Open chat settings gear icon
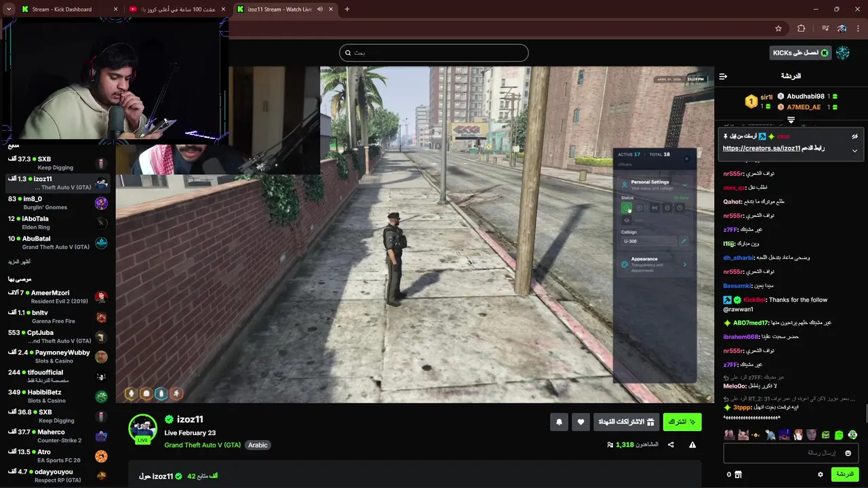 pos(821,474)
